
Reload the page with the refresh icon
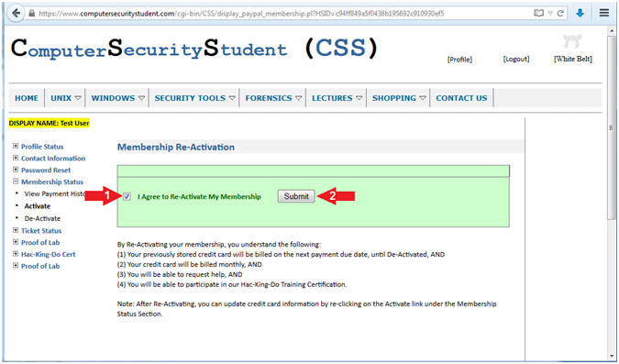(x=559, y=13)
